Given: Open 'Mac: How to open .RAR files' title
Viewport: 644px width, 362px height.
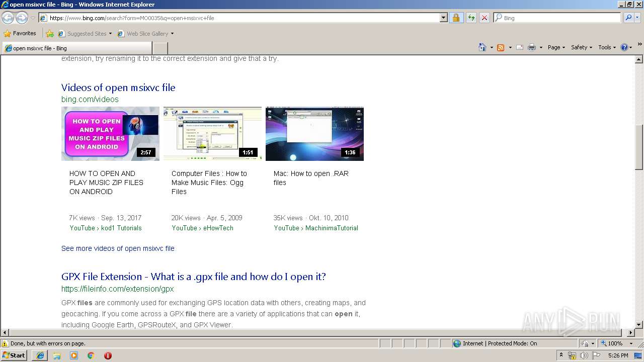Looking at the screenshot, I should (311, 178).
